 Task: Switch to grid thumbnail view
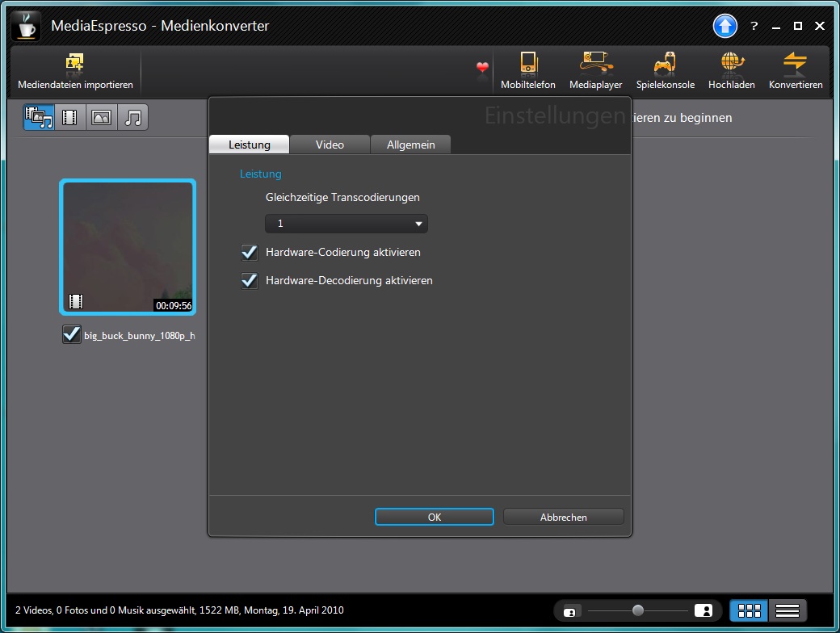(749, 610)
